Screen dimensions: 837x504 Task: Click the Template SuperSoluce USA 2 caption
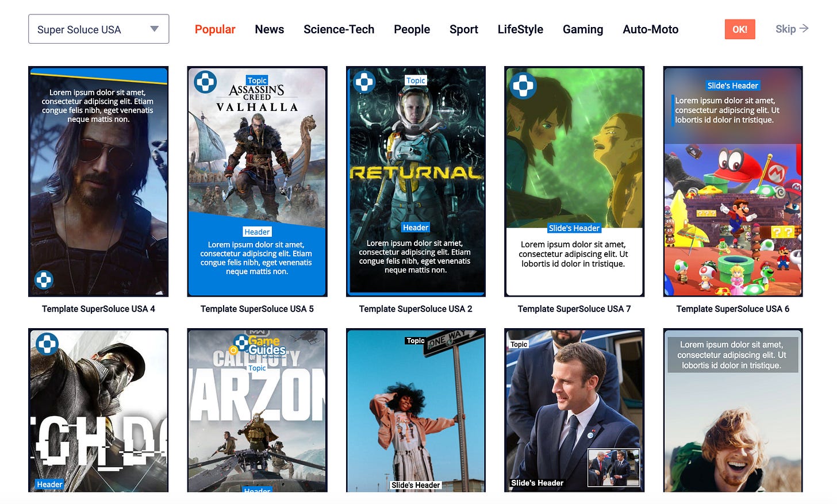pyautogui.click(x=416, y=309)
